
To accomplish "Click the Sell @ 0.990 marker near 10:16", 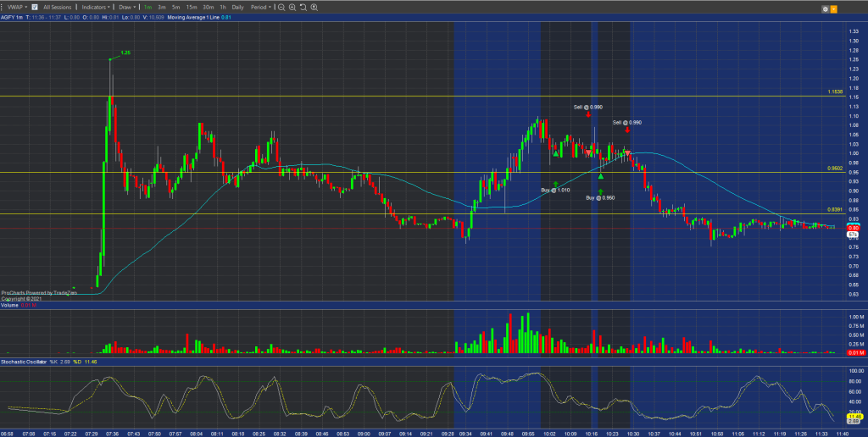I will (x=588, y=107).
